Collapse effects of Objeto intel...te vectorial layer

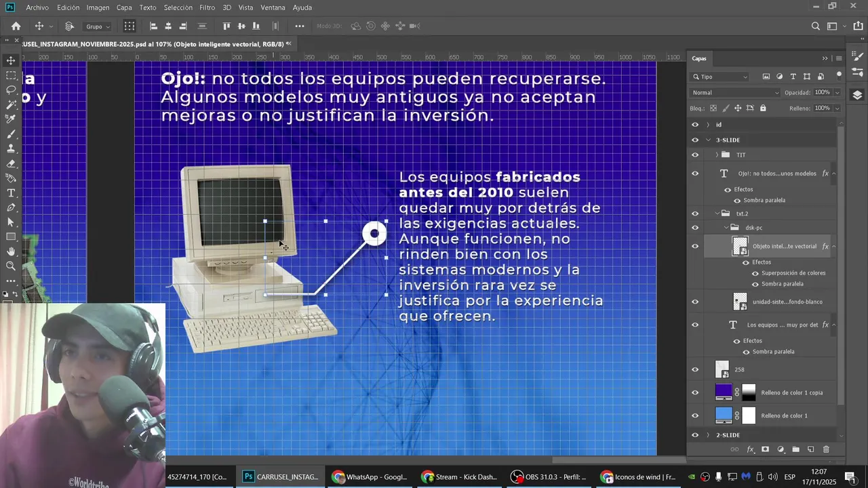click(x=833, y=246)
